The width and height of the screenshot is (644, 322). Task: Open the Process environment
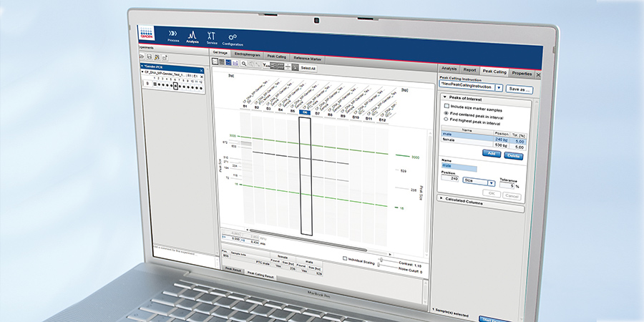pyautogui.click(x=173, y=36)
